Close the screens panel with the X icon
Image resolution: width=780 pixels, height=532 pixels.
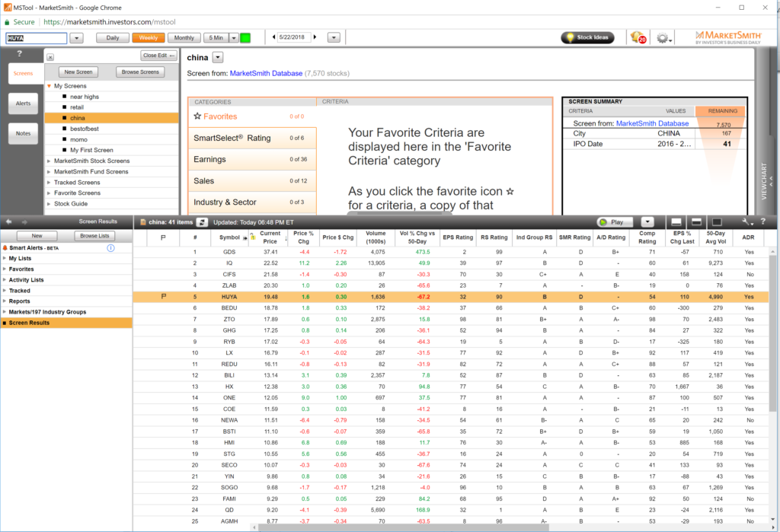[x=50, y=57]
